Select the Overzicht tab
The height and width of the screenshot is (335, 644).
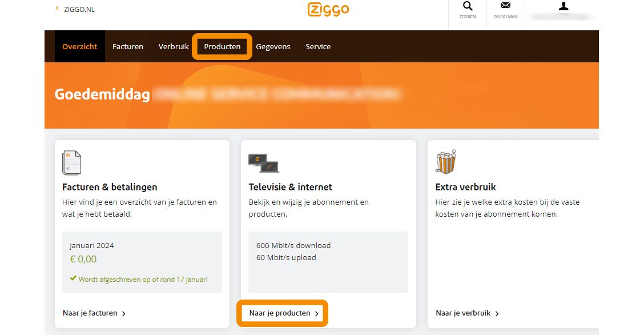click(80, 47)
